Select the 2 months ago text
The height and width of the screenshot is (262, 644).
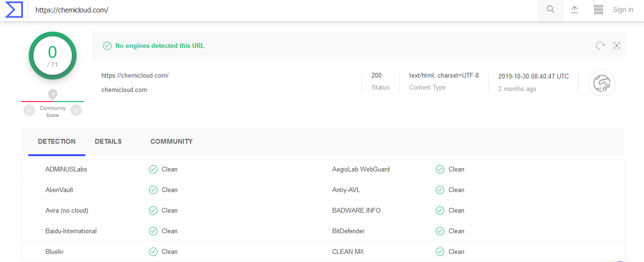(517, 89)
